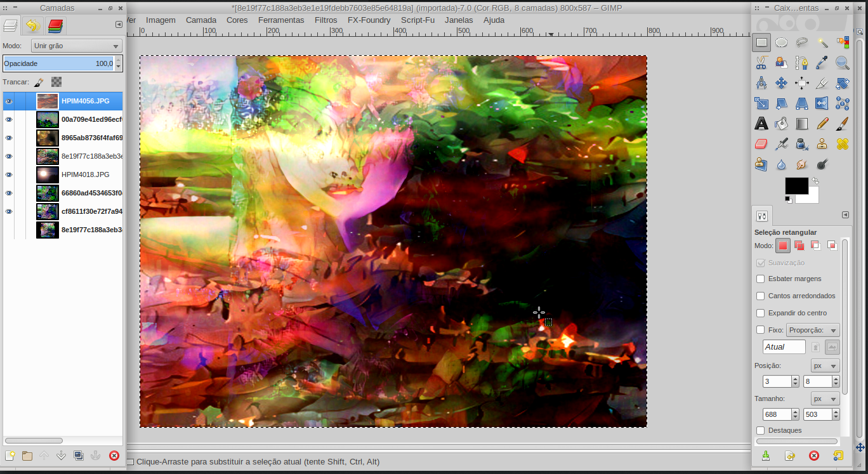
Task: Select the Blend gradient tool
Action: (x=802, y=124)
